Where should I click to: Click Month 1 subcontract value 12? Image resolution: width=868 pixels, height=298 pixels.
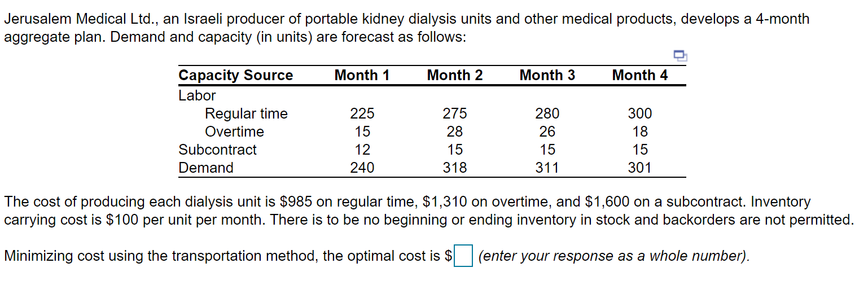click(x=362, y=150)
